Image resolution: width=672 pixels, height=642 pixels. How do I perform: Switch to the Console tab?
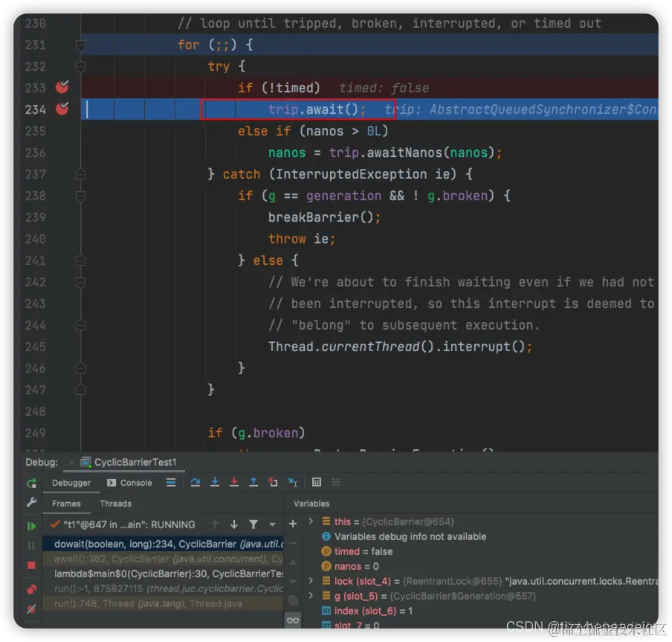129,483
